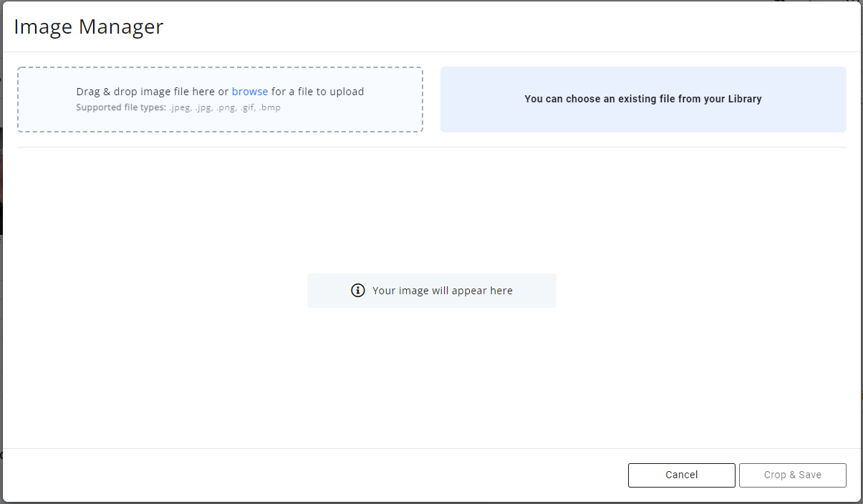Click the '.bmp' file type text
Screen dimensions: 863x504
tap(269, 108)
